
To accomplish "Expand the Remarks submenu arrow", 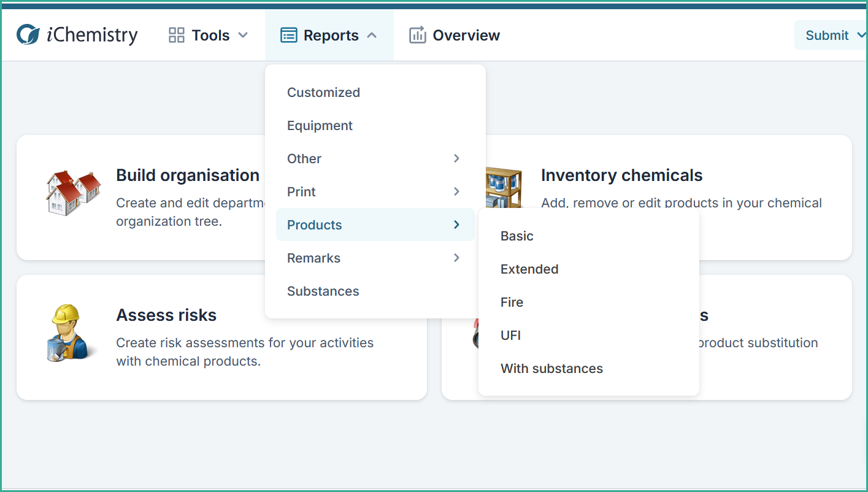I will [456, 258].
